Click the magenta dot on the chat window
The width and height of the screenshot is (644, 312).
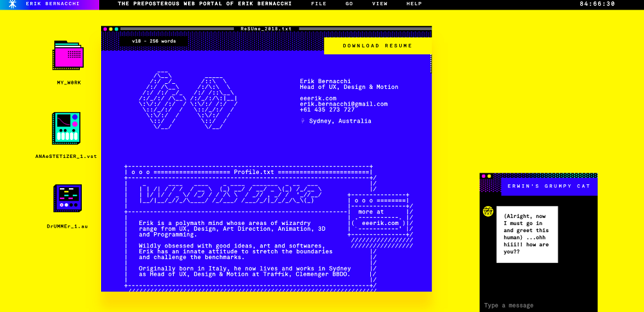[x=483, y=176]
